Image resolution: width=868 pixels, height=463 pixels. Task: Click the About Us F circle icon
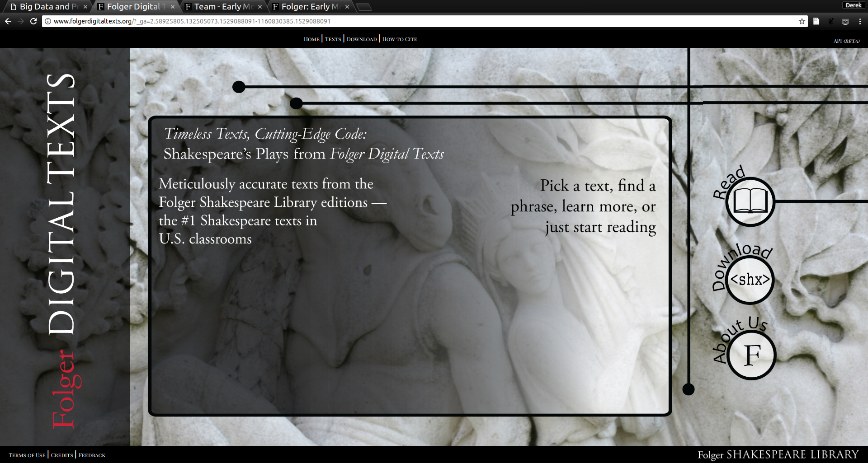[752, 355]
